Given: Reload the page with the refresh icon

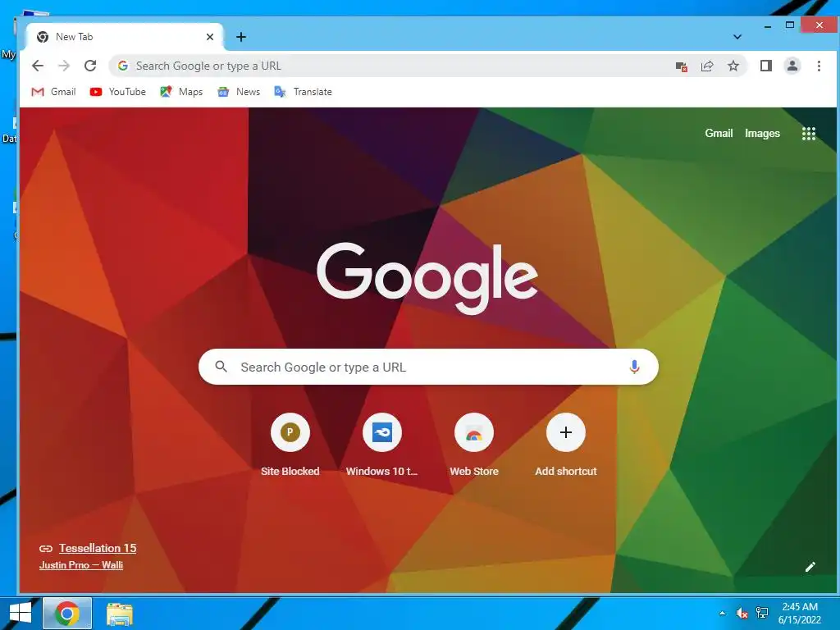Looking at the screenshot, I should [90, 66].
